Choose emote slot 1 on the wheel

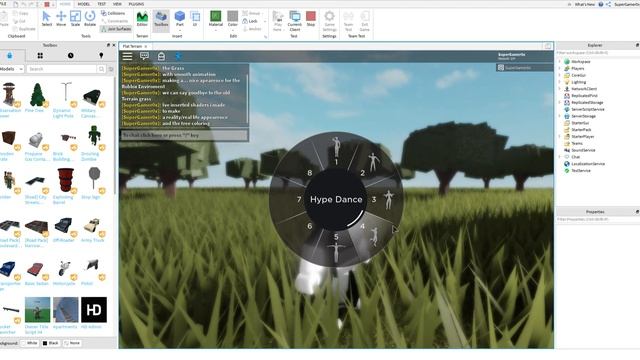[336, 151]
